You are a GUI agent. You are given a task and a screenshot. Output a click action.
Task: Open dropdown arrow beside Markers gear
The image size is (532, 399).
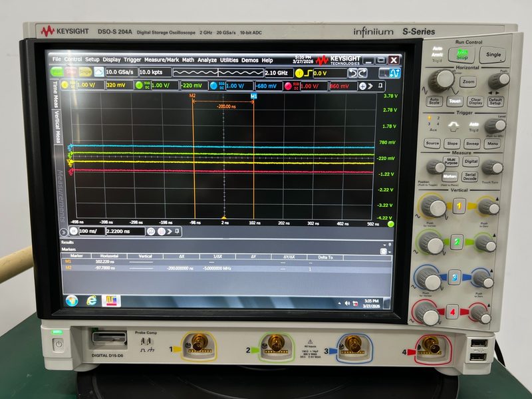click(x=389, y=252)
